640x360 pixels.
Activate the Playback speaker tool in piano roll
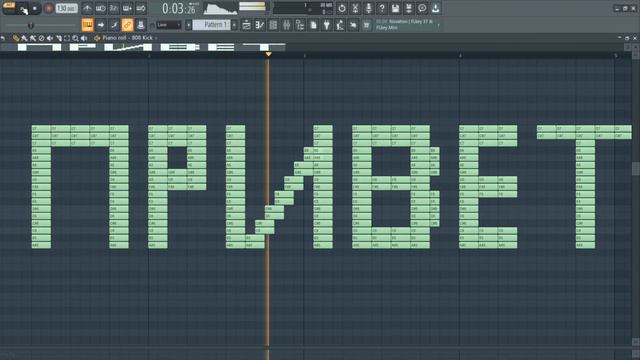pos(84,38)
